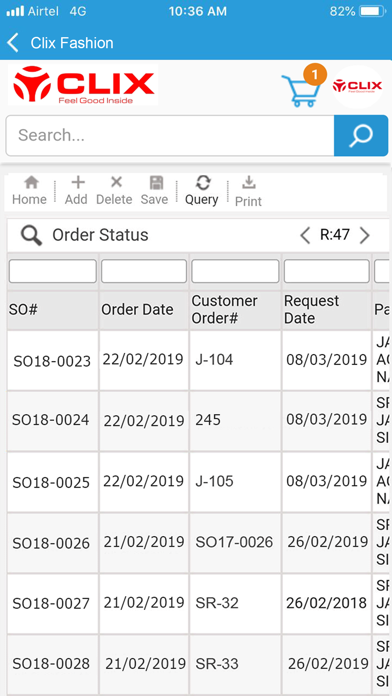The height and width of the screenshot is (696, 392).
Task: Click the Request Date filter box
Action: pos(327,271)
